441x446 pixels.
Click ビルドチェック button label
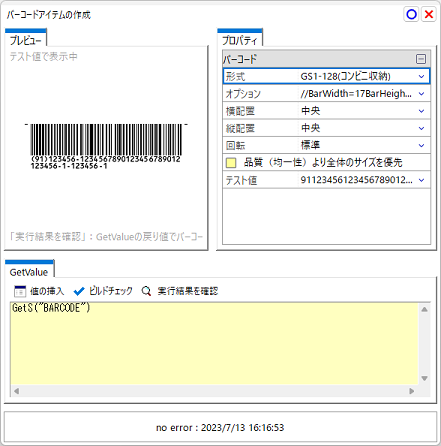(111, 291)
